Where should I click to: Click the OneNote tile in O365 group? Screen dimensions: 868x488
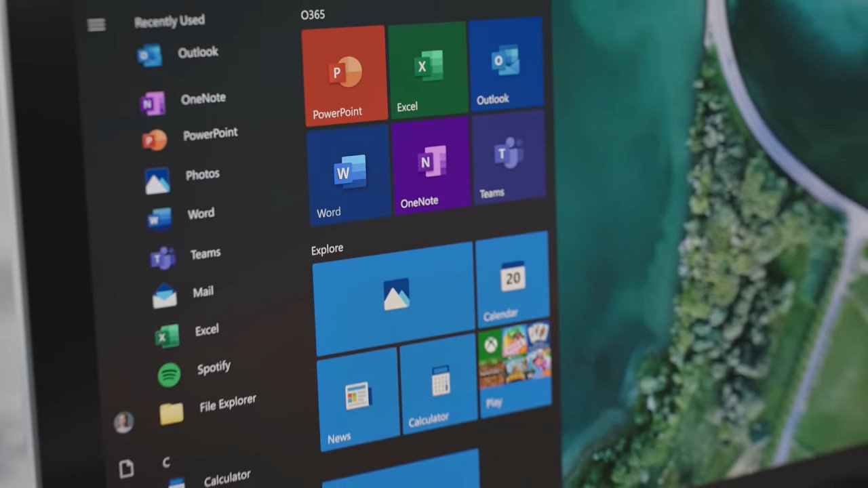(431, 165)
